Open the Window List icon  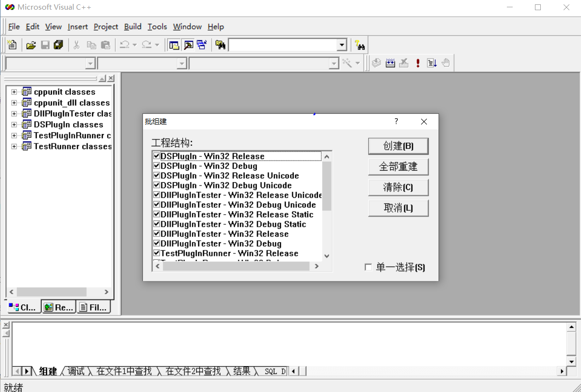click(202, 45)
